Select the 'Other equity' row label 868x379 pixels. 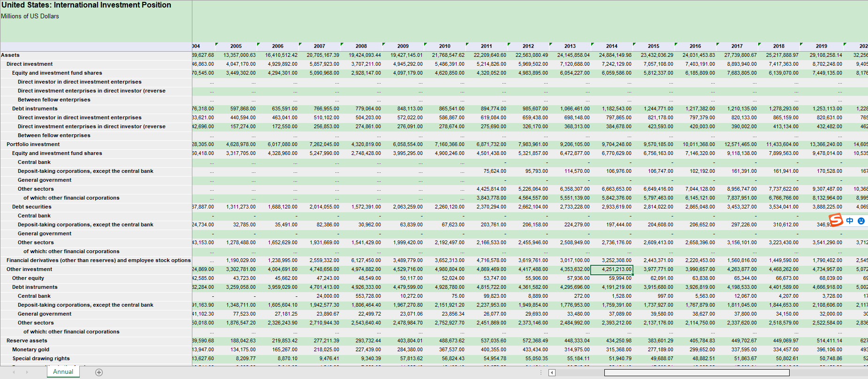28,278
